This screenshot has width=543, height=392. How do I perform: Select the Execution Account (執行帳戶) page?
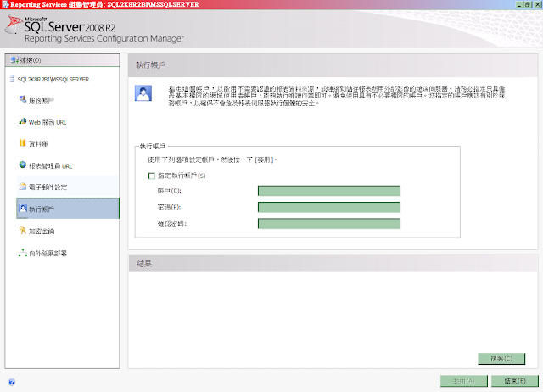(x=68, y=209)
